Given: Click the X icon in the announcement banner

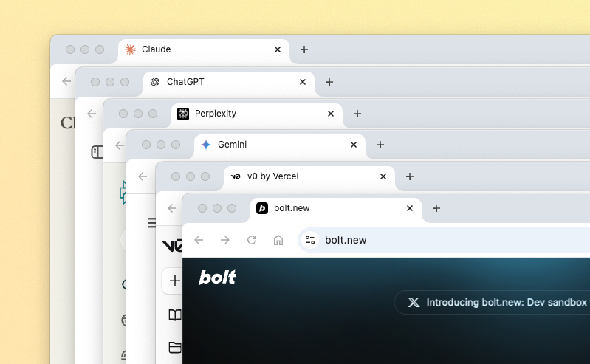Looking at the screenshot, I should click(414, 302).
